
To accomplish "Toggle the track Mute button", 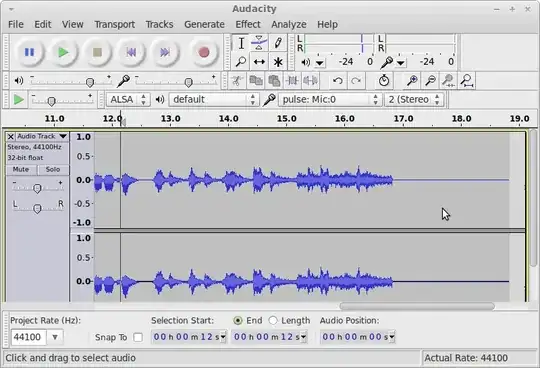I will (x=21, y=169).
